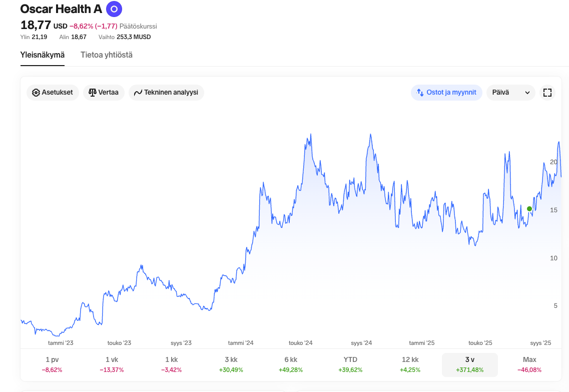Click the touko '24 axis label
The height and width of the screenshot is (392, 569).
click(300, 343)
